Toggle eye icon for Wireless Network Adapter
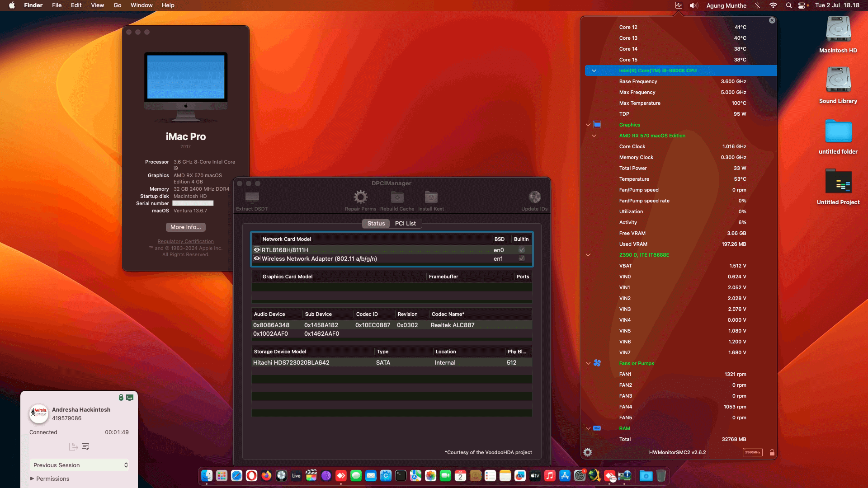Image resolution: width=868 pixels, height=488 pixels. [x=257, y=258]
